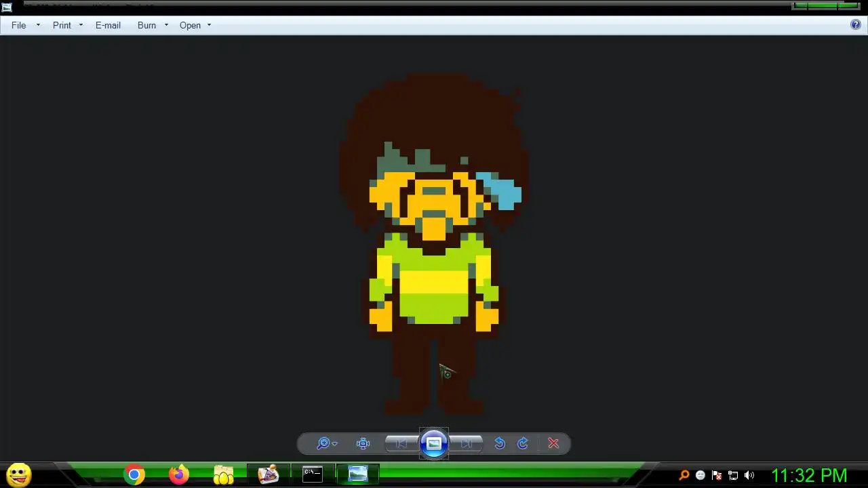Click the Photo Viewer title bar icon

[7, 7]
